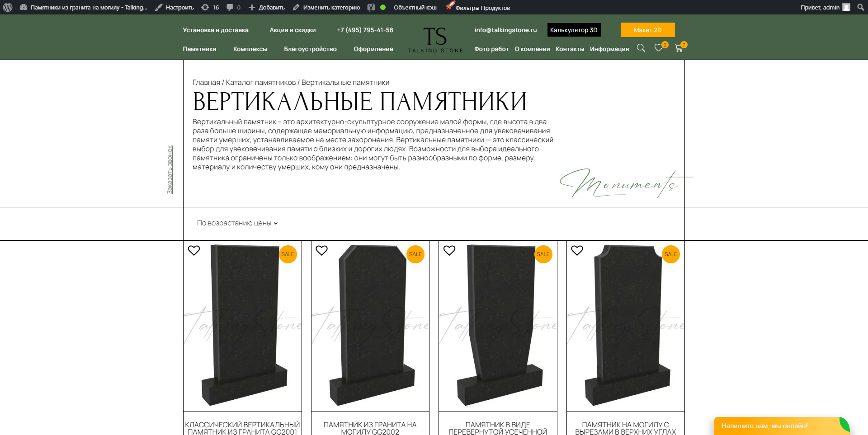The image size is (868, 435).
Task: Click the info@talkingstone.ru email link
Action: click(505, 30)
